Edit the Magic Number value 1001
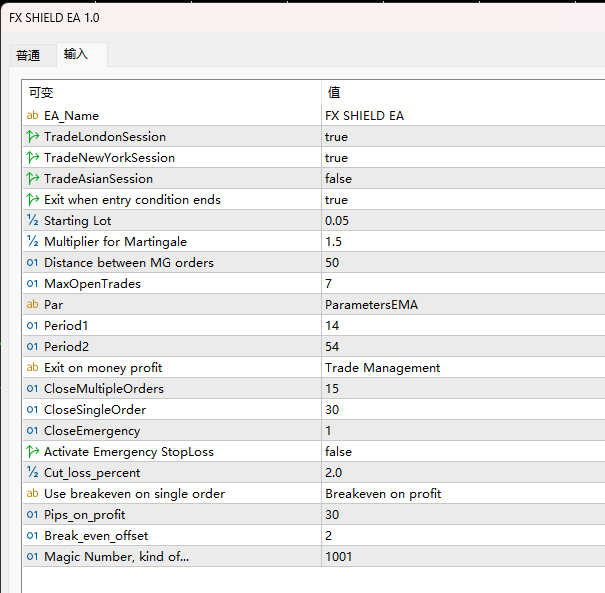 click(x=463, y=556)
